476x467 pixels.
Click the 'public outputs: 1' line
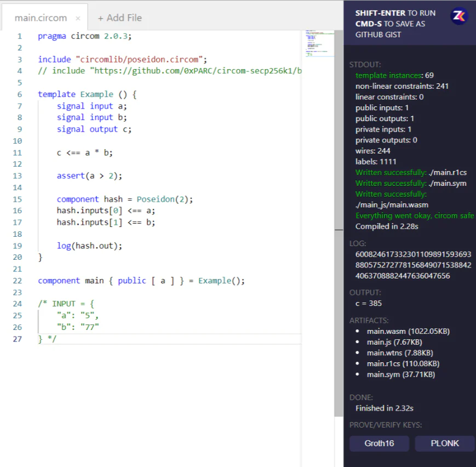[x=385, y=118]
